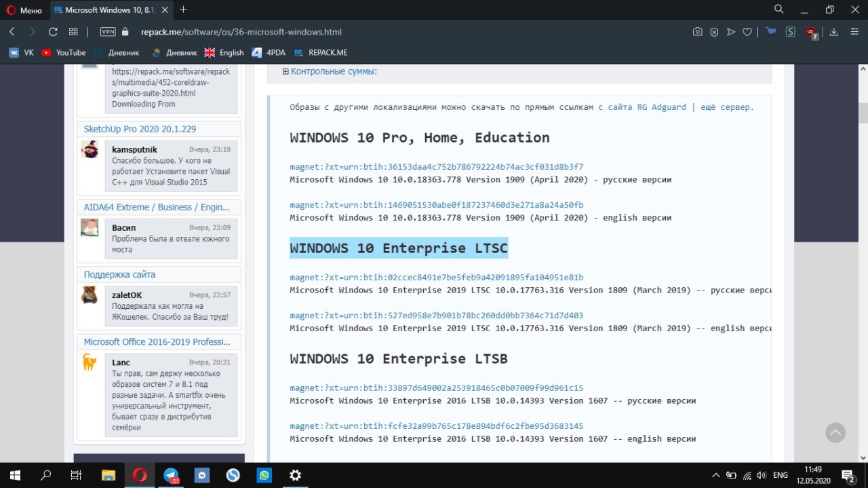
Task: Click magnet link ending a24a50fb
Action: pos(436,205)
